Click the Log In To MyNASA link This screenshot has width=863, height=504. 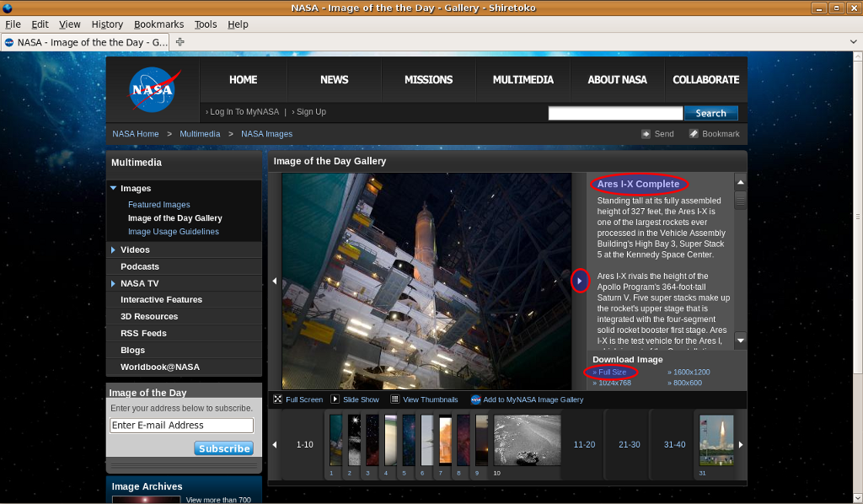click(244, 112)
